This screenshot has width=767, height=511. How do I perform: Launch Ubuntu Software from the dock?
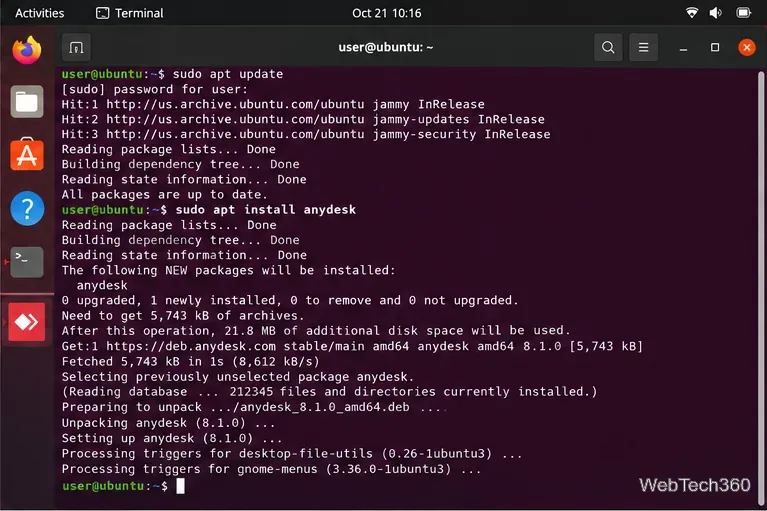pos(27,155)
